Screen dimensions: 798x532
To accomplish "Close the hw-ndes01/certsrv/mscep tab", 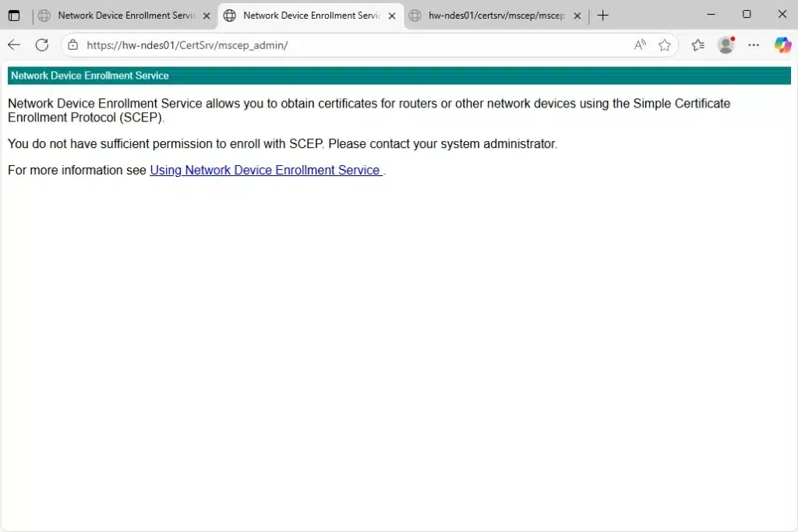I will pyautogui.click(x=577, y=16).
